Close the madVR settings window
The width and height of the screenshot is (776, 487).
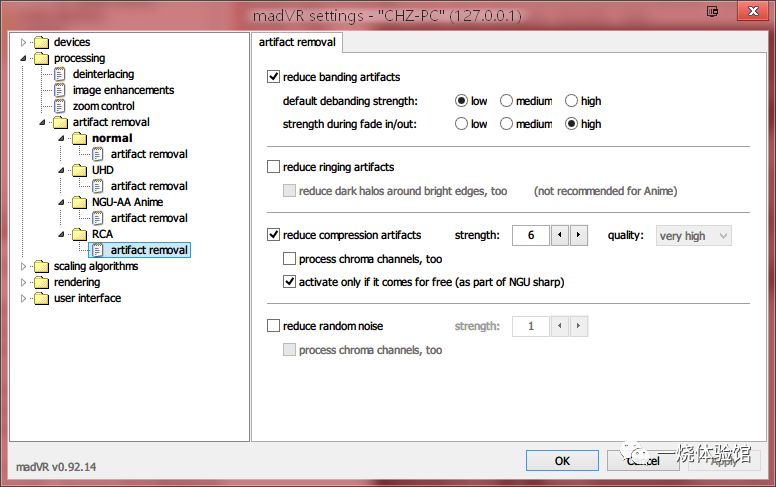pos(753,11)
